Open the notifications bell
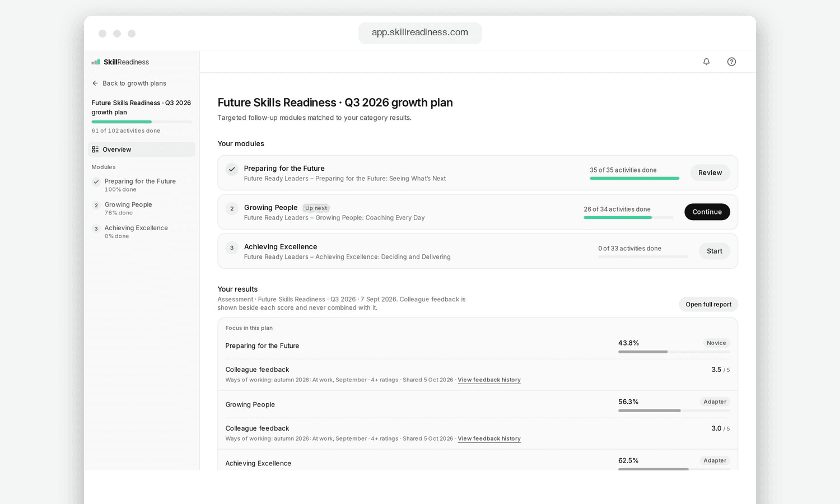This screenshot has height=504, width=840. (x=706, y=62)
